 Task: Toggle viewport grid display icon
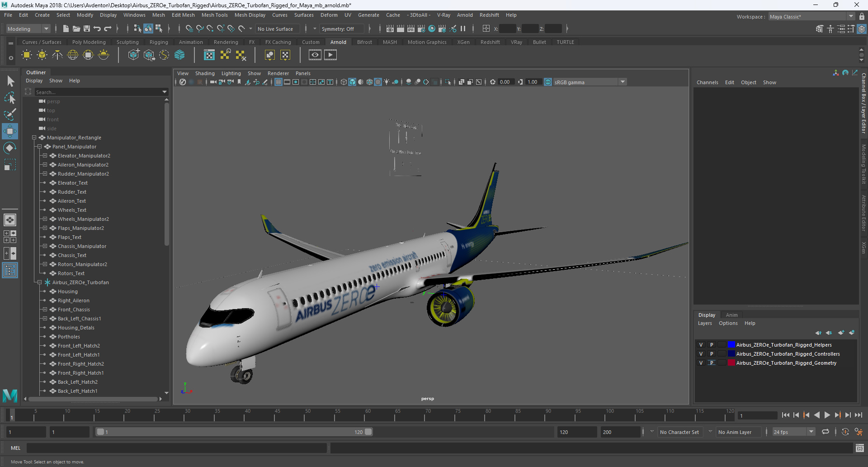[278, 82]
